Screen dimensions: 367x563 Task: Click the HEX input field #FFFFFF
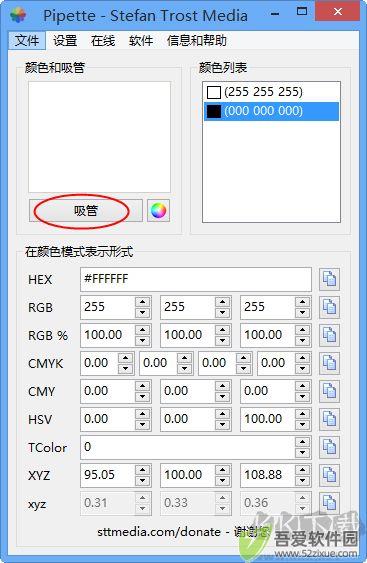pyautogui.click(x=196, y=279)
